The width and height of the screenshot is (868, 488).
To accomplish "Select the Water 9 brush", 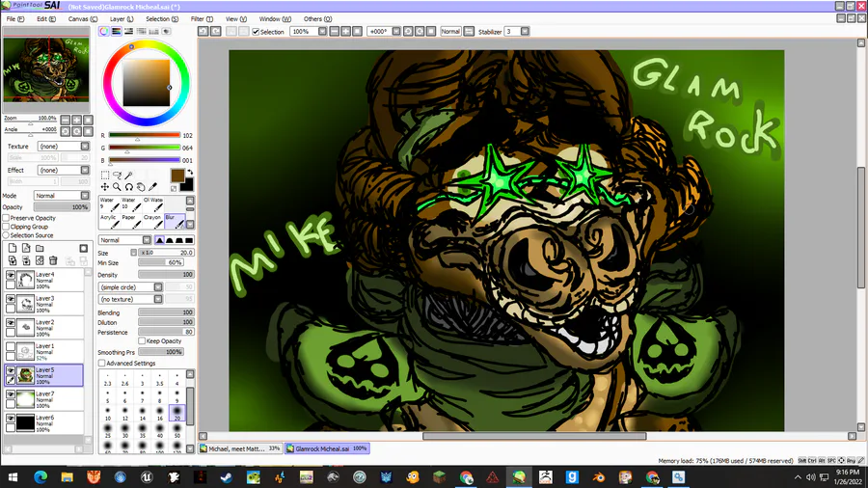I will click(110, 204).
